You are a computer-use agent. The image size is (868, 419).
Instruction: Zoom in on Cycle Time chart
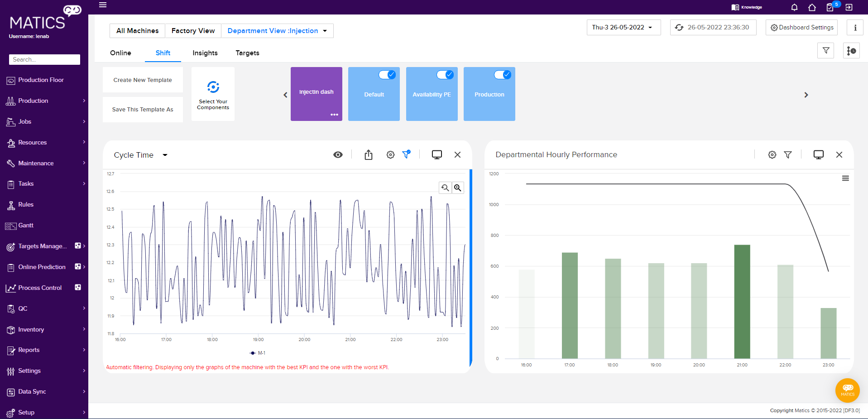(458, 188)
